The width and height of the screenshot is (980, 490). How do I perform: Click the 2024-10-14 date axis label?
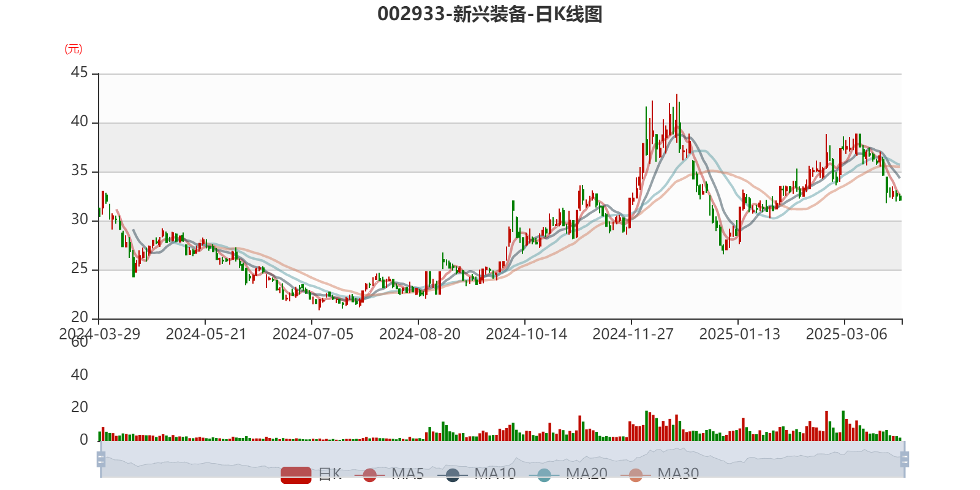tap(526, 334)
